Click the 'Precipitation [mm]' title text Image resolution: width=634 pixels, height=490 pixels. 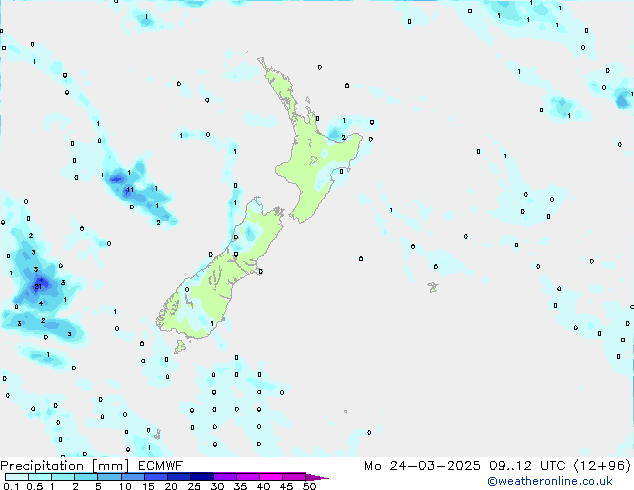click(x=64, y=466)
